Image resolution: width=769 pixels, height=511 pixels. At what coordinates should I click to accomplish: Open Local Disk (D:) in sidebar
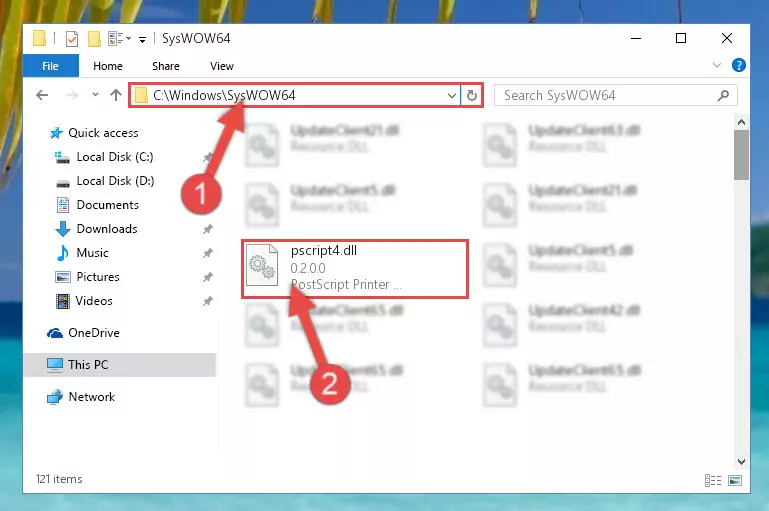[x=115, y=181]
